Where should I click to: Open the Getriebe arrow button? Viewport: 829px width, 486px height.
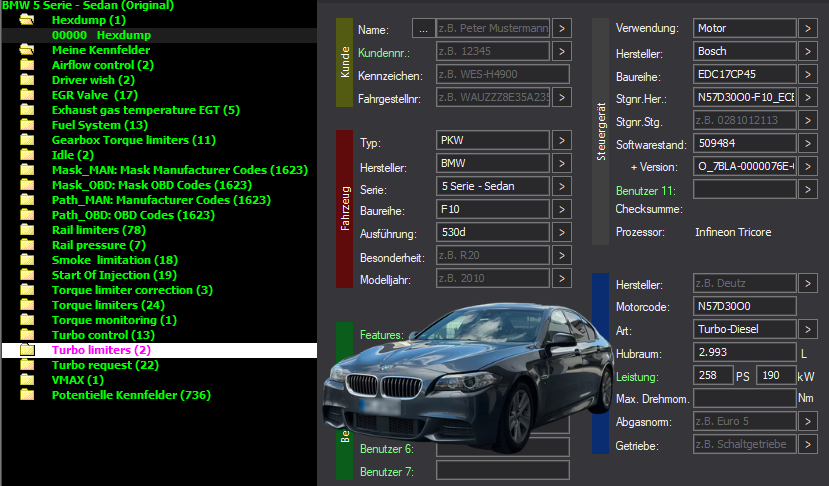(808, 444)
